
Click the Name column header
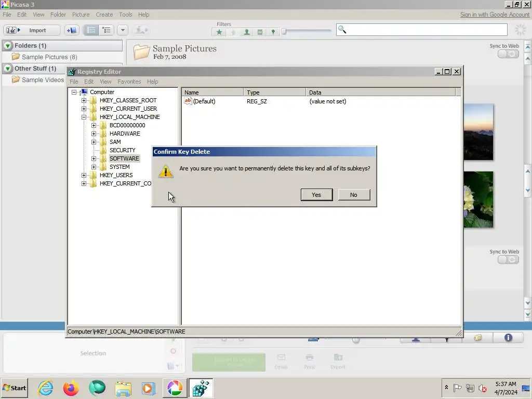click(x=212, y=92)
